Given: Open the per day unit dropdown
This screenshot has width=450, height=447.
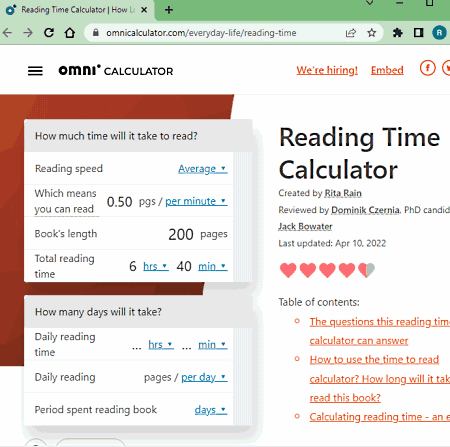Looking at the screenshot, I should (x=204, y=377).
